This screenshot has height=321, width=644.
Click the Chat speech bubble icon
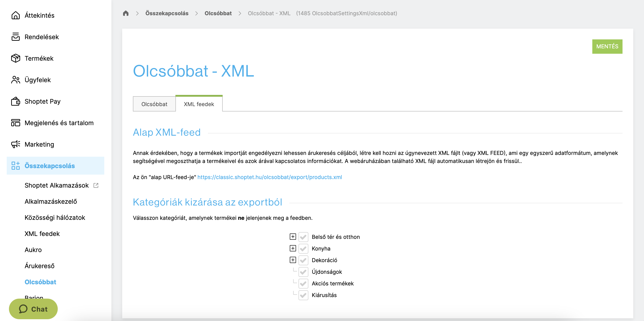[23, 309]
